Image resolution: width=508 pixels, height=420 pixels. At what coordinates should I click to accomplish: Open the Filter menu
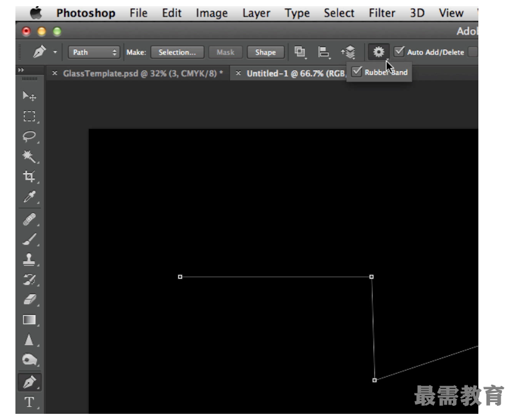pos(382,13)
